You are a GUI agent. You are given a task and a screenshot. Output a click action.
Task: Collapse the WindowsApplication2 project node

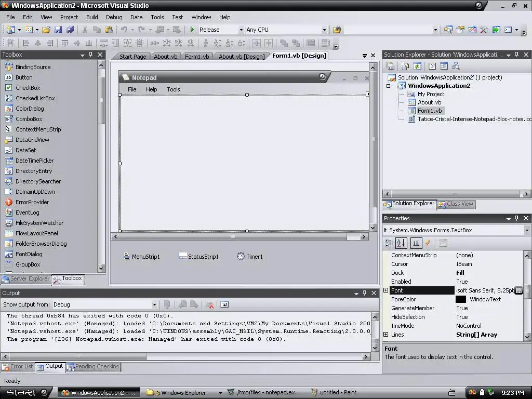point(389,86)
